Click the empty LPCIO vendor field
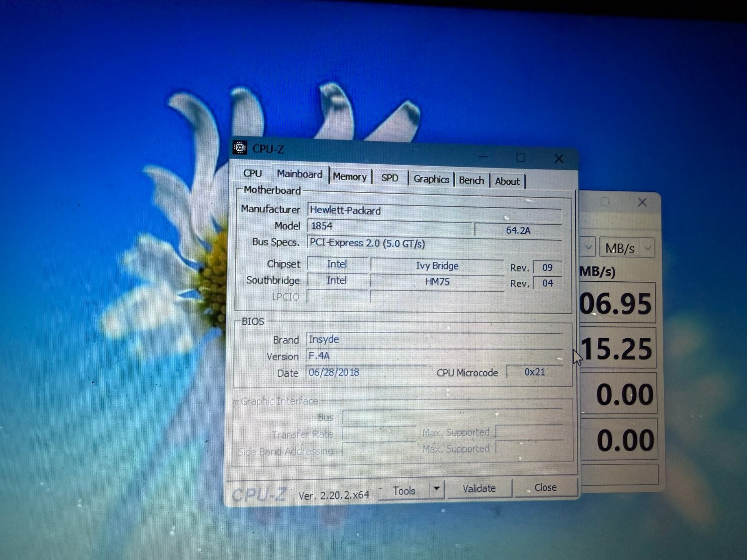Screen dimensions: 747x560 click(x=337, y=296)
